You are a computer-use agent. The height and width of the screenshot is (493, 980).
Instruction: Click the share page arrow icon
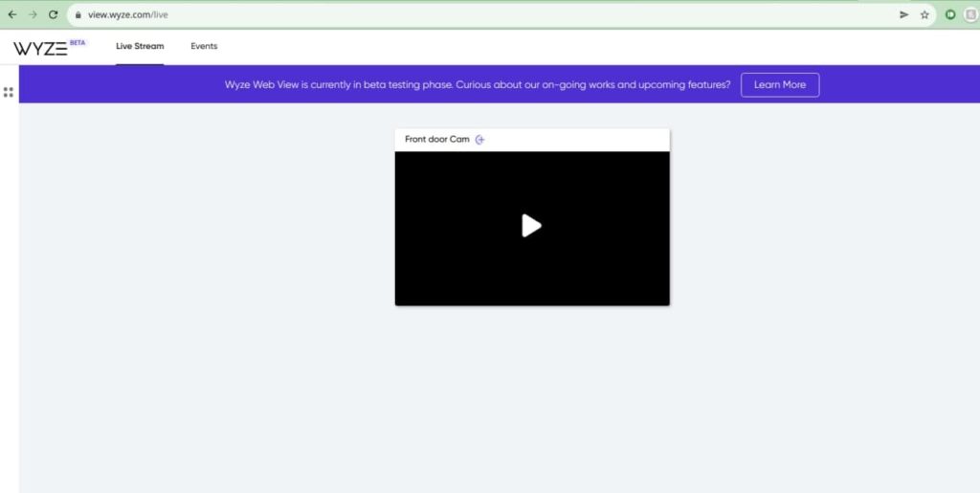coord(903,14)
